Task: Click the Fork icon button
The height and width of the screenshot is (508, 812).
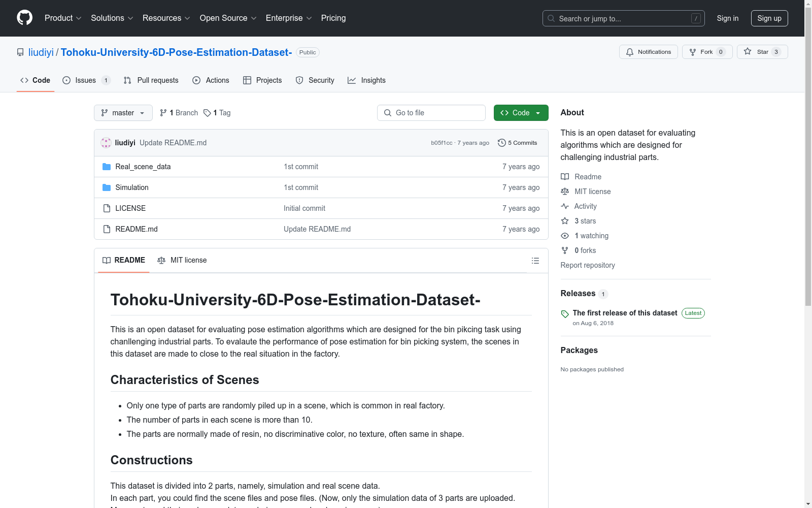Action: pos(693,51)
